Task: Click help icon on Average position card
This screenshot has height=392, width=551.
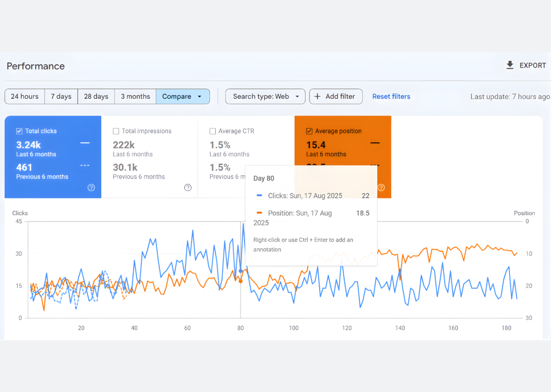Action: point(381,188)
